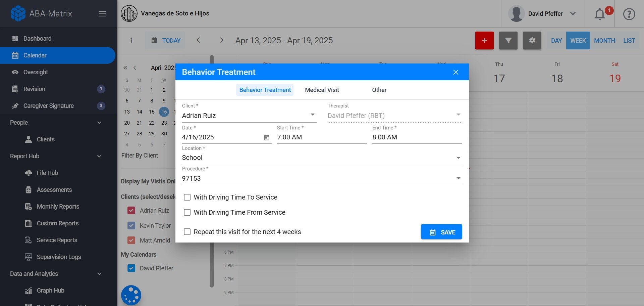Click the red add event plus button
Screen dimensions: 644x306
[x=484, y=41]
